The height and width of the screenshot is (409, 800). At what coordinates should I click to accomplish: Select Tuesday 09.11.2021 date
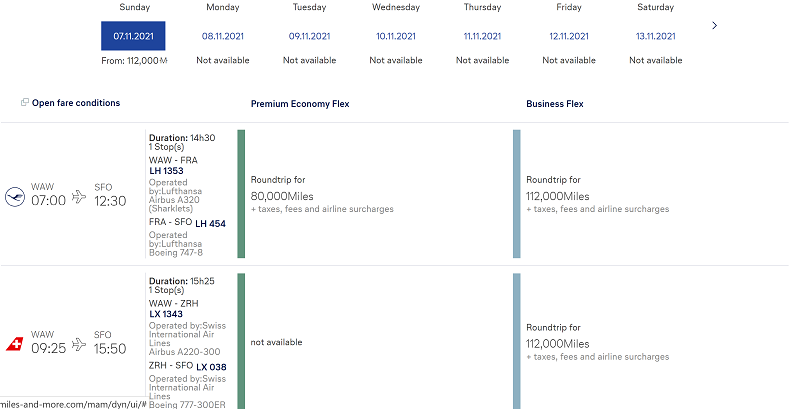pos(309,36)
